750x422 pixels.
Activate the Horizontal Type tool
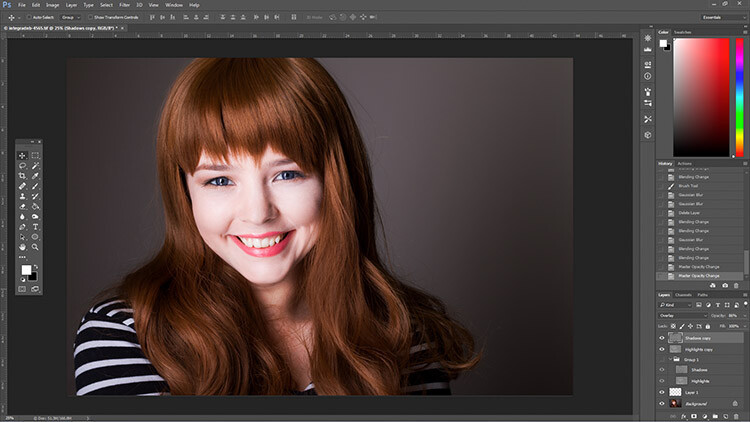coord(35,227)
